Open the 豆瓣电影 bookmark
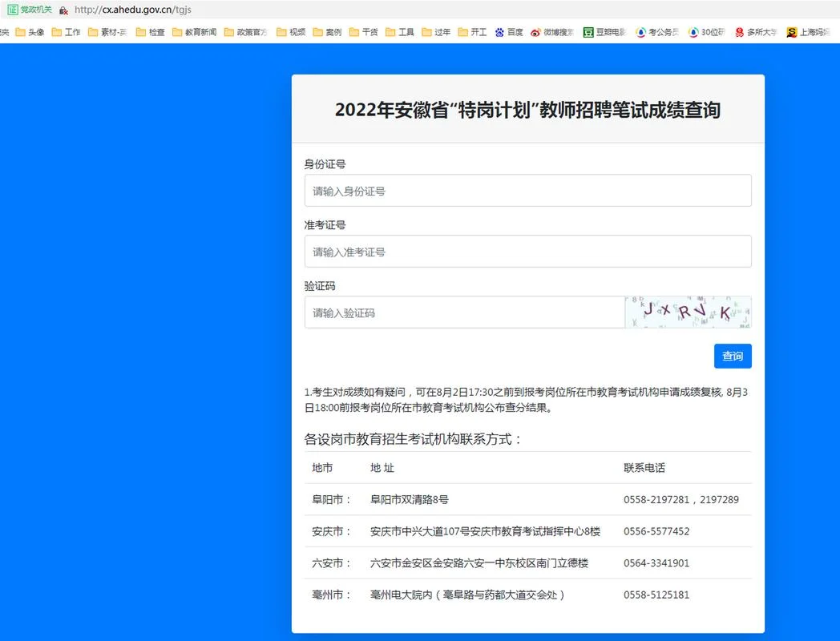This screenshot has height=641, width=840. 605,32
